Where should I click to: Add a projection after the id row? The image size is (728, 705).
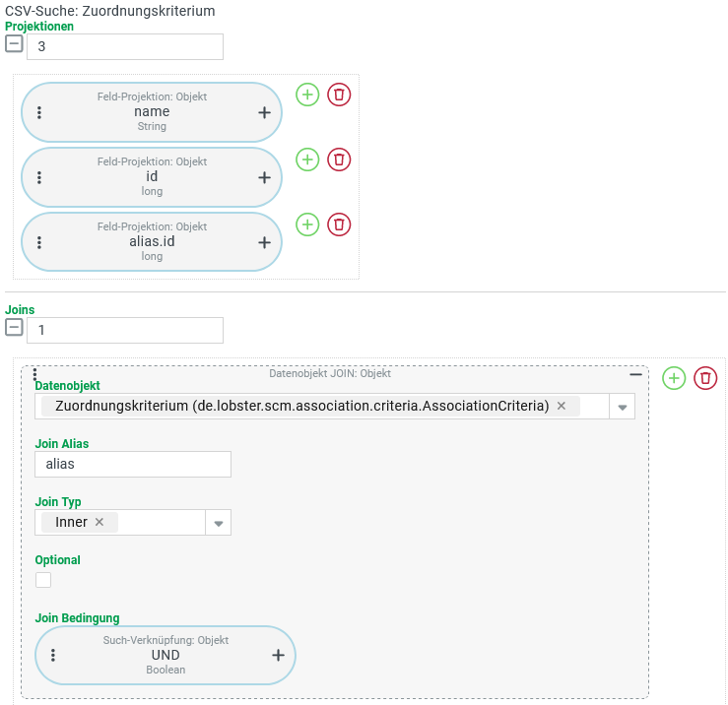[307, 160]
